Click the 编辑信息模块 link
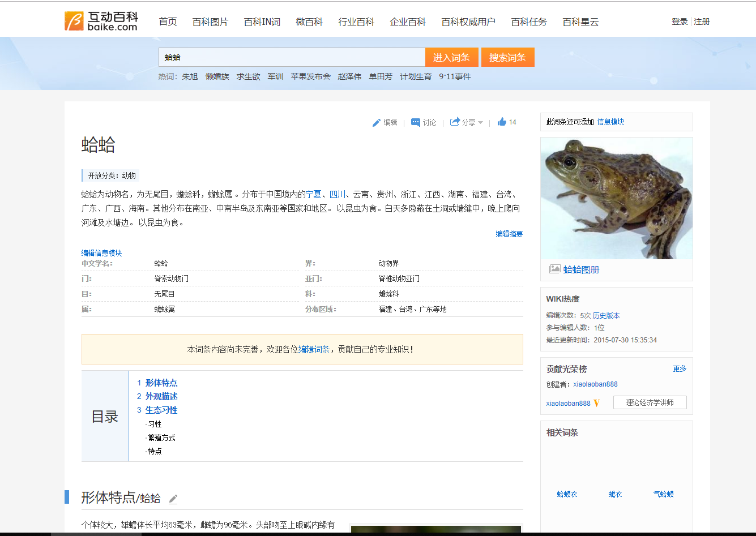The width and height of the screenshot is (756, 536). [102, 253]
